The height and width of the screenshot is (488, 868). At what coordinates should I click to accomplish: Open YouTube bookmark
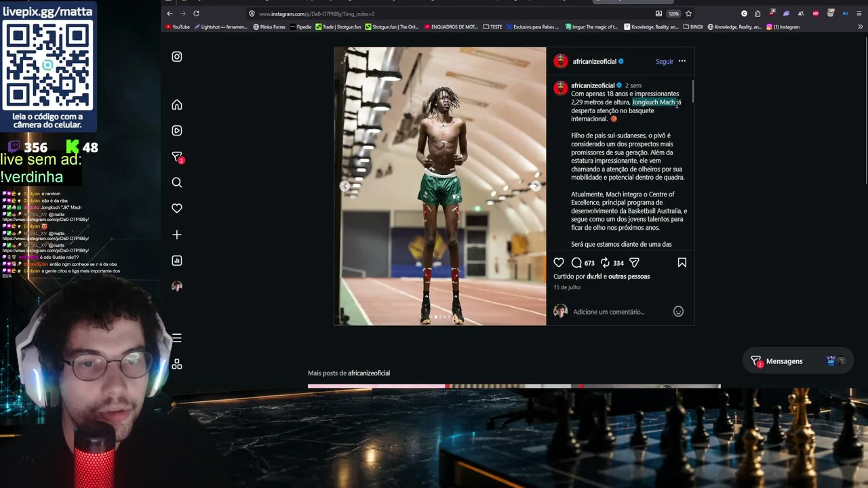178,27
